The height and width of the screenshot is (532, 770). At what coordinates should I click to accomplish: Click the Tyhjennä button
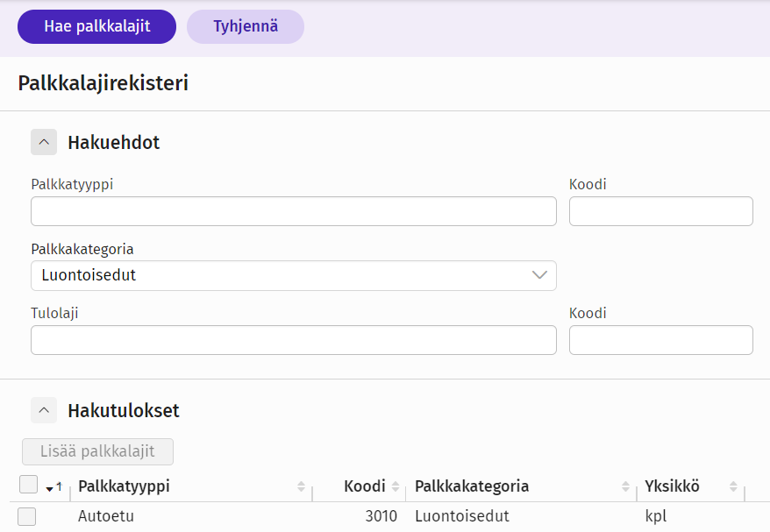point(246,26)
